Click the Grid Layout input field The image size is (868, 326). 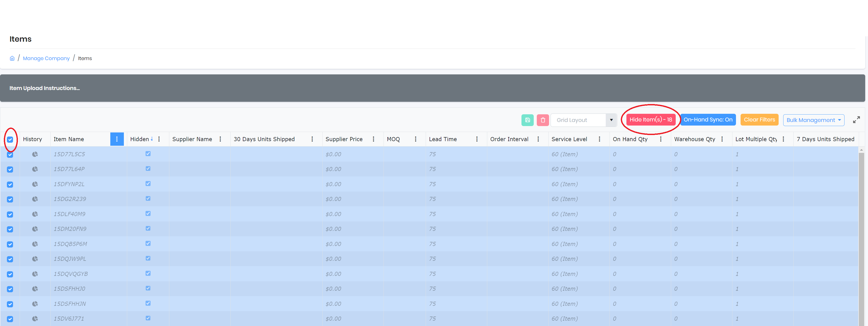click(578, 120)
